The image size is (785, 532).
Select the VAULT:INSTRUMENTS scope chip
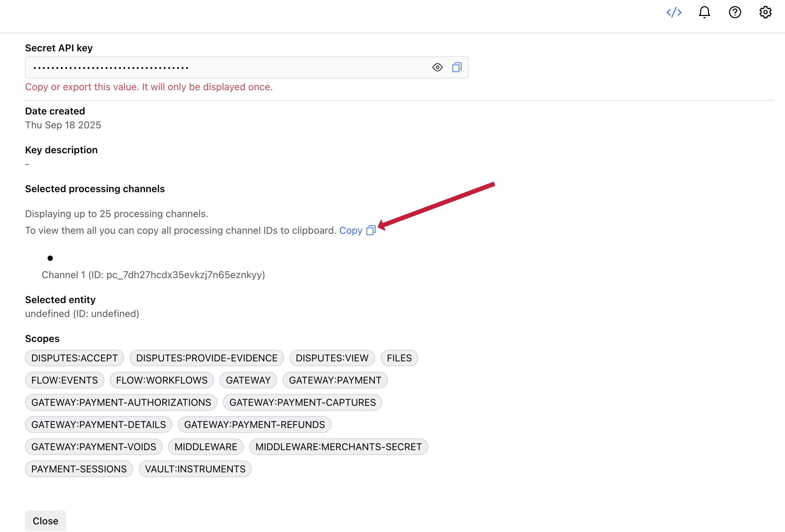click(195, 469)
